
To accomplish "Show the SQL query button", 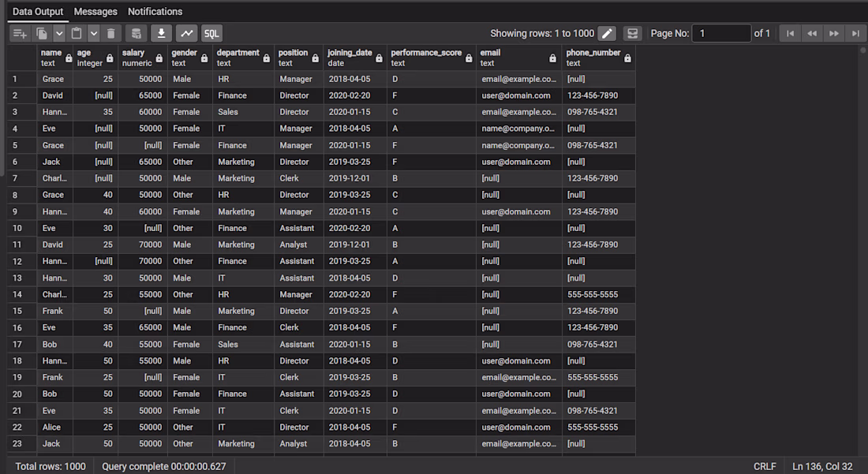I will tap(211, 33).
